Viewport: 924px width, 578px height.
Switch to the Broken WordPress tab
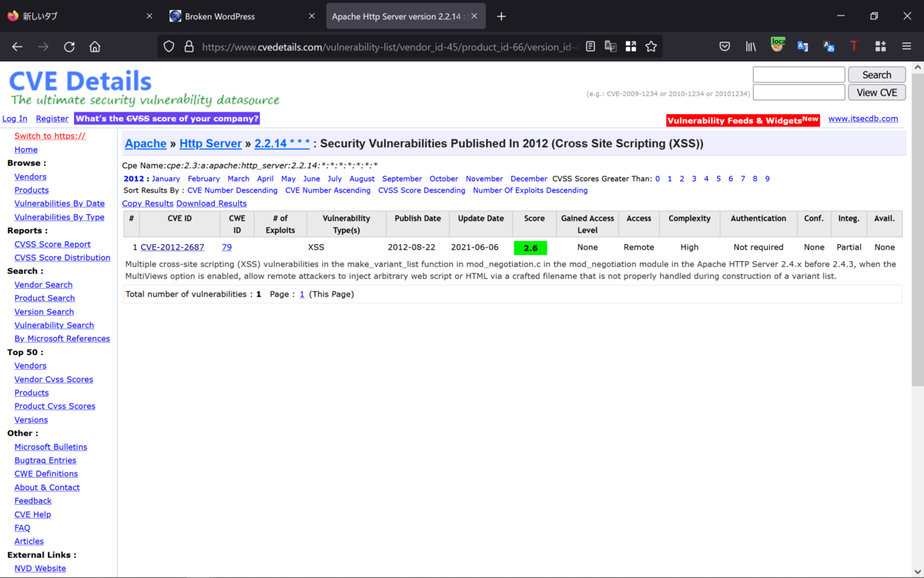pos(242,16)
